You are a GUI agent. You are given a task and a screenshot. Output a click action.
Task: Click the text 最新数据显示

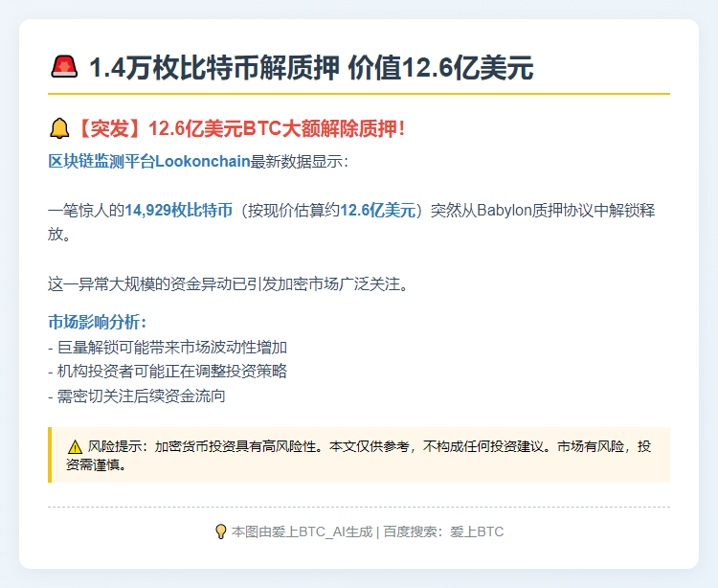299,161
